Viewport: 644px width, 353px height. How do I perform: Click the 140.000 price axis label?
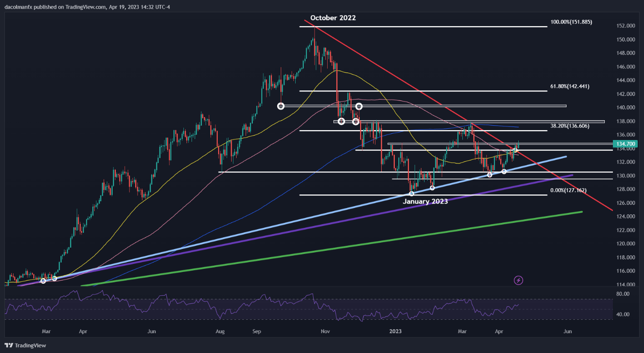pyautogui.click(x=626, y=108)
